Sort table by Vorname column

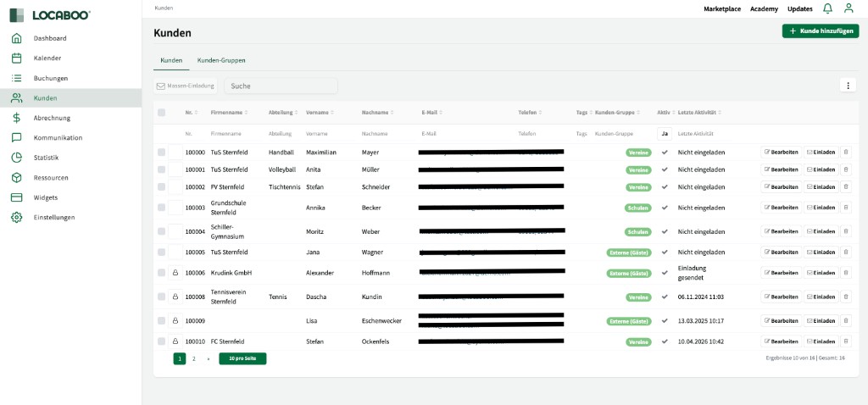(x=320, y=113)
